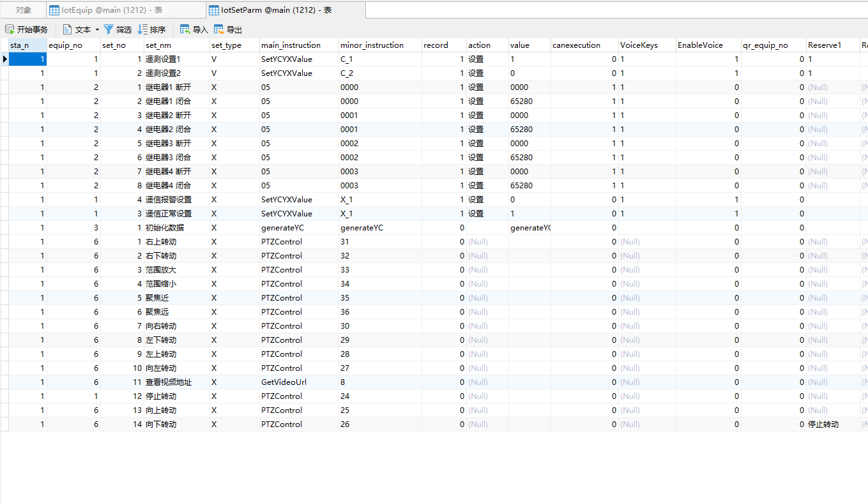This screenshot has width=868, height=503.
Task: Click the 初始化数据 row name cell
Action: (165, 228)
